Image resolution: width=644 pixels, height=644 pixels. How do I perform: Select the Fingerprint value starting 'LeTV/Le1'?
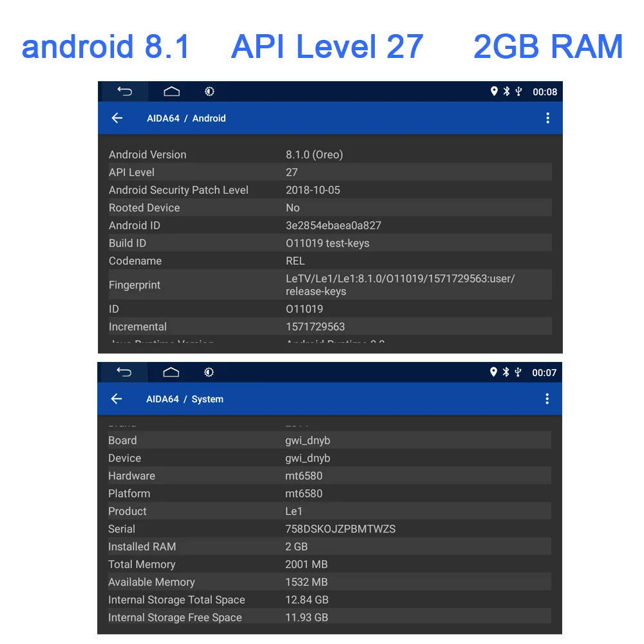pos(400,285)
